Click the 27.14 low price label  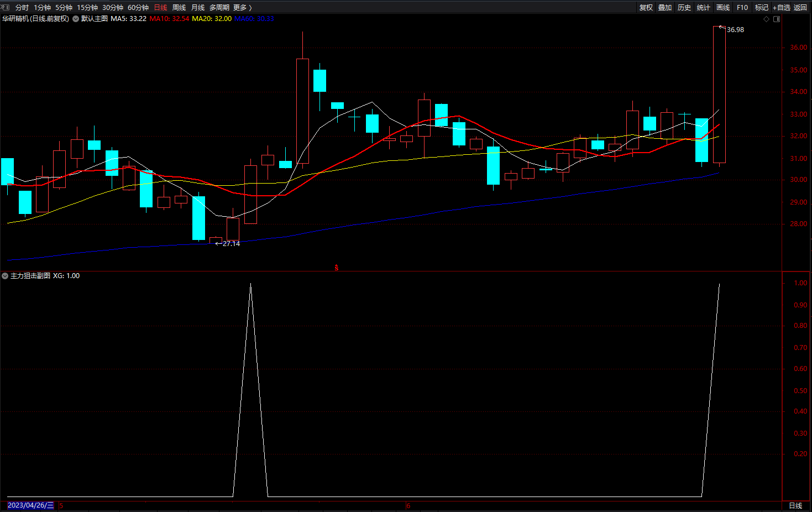(x=231, y=244)
